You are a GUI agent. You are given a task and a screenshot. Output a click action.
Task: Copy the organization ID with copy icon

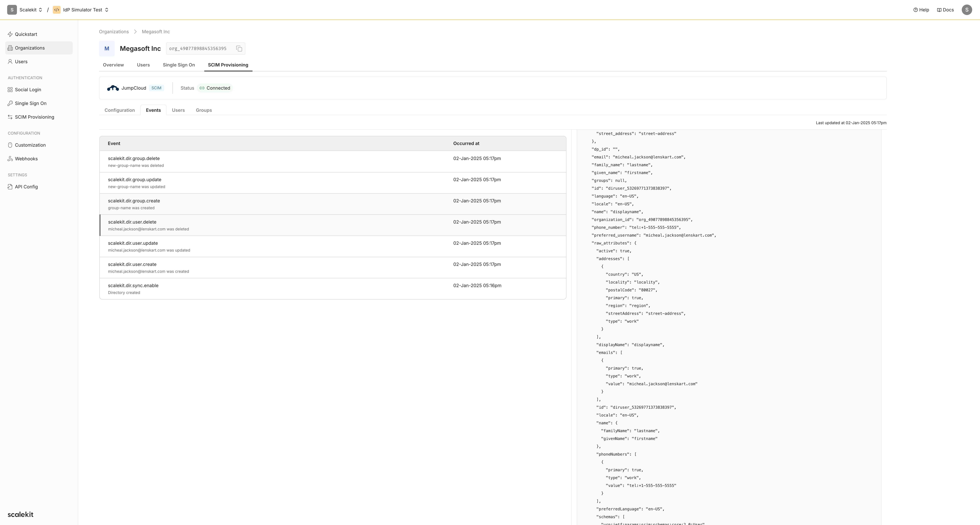[239, 49]
